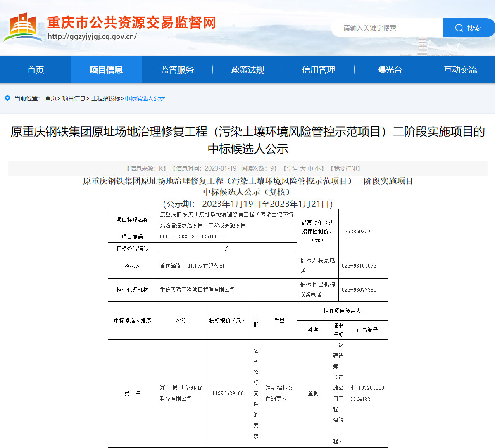Open the 首页 navigation tab
Image resolution: width=495 pixels, height=448 pixels.
pos(36,70)
